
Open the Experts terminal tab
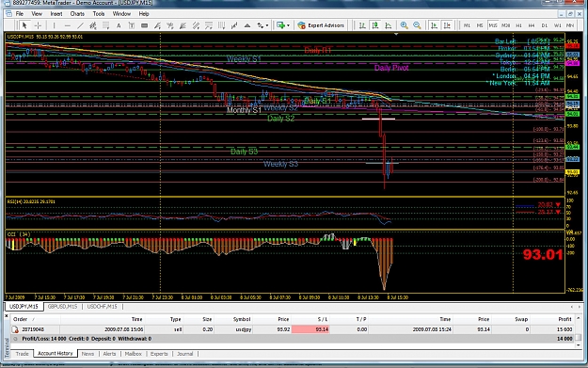click(x=159, y=354)
